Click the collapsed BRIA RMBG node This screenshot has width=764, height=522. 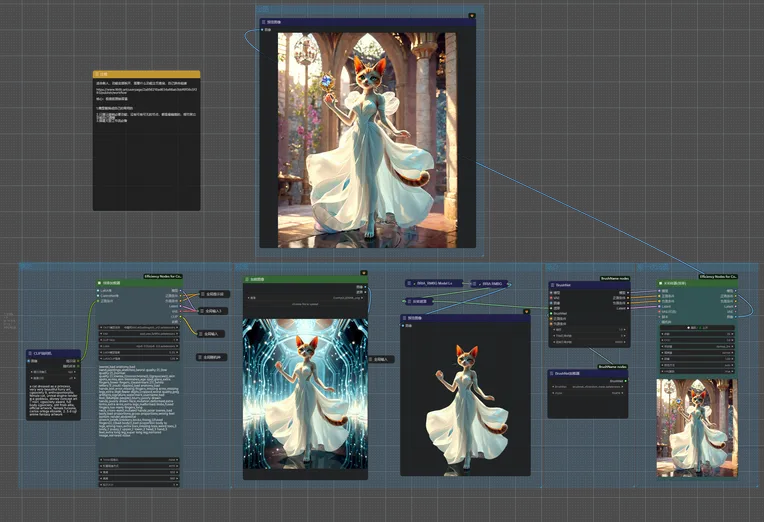[490, 283]
